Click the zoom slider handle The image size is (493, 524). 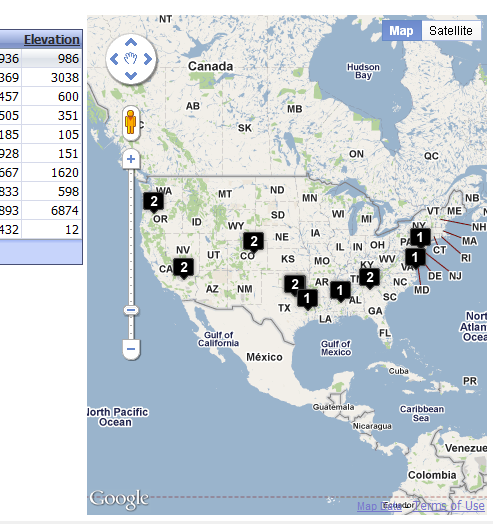tap(131, 310)
